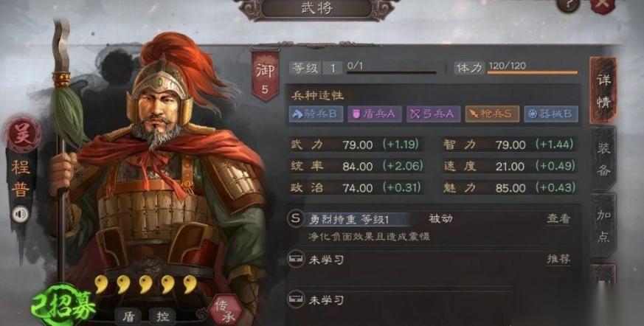Choose the 器械B troop aptitude badge
This screenshot has width=644, height=326.
click(551, 114)
